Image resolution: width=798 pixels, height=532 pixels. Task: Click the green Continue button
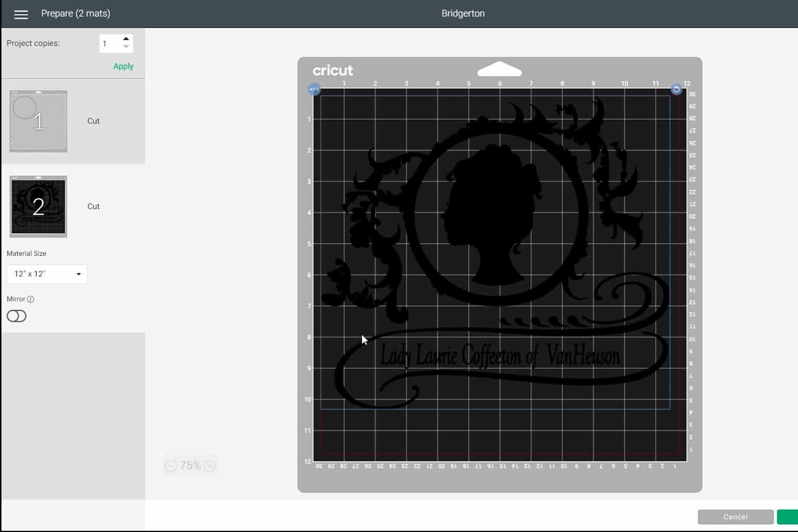[787, 517]
